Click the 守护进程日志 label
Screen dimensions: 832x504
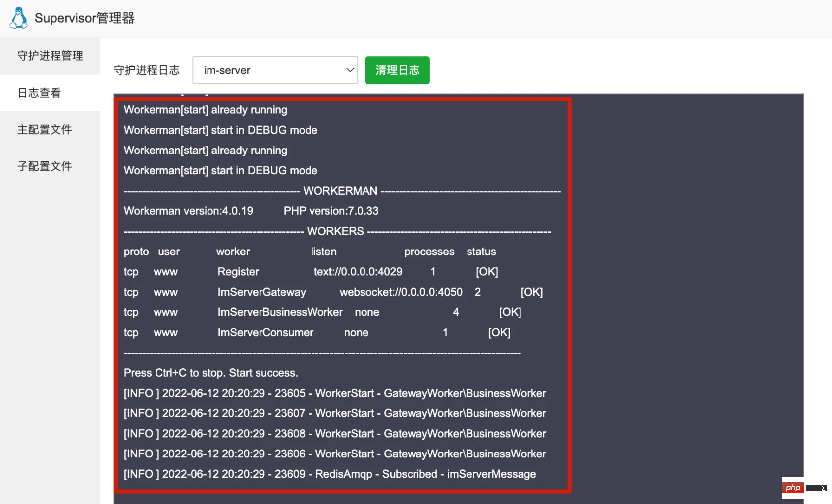point(147,70)
